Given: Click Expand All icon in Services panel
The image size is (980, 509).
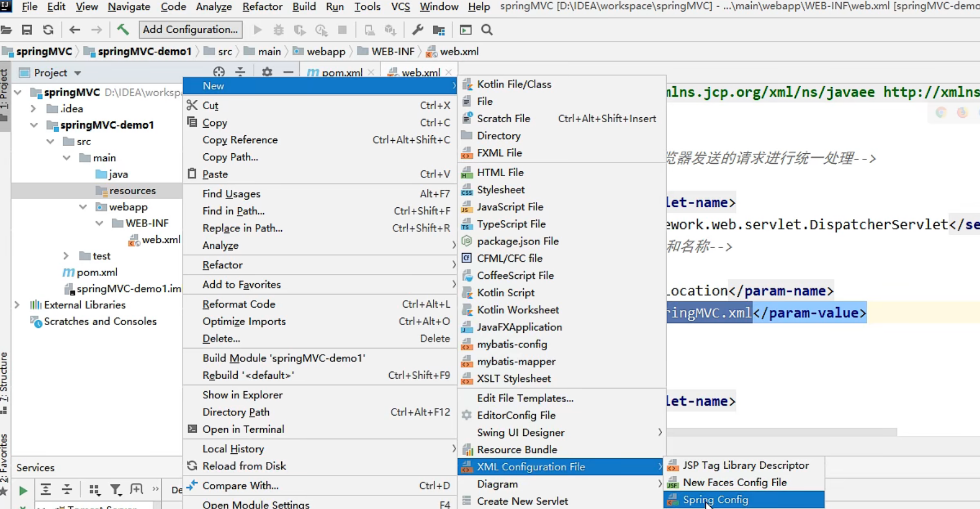Looking at the screenshot, I should pos(46,489).
